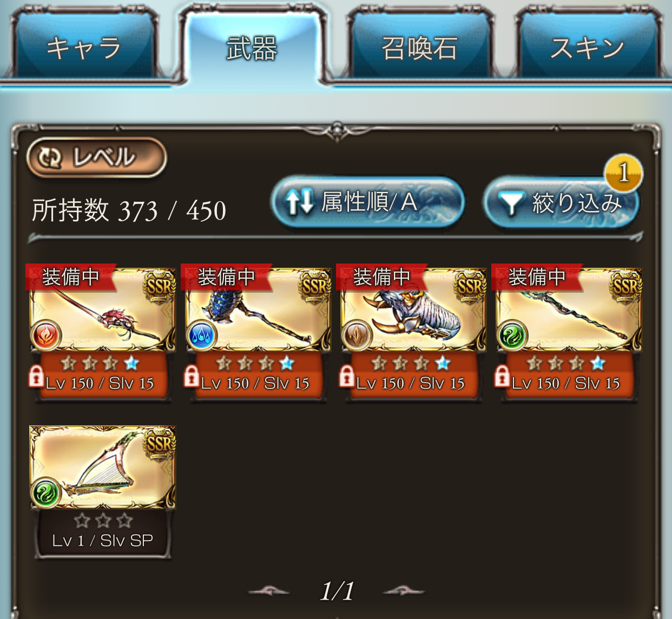Image resolution: width=672 pixels, height=619 pixels.
Task: Click the lock icon on the spear
Action: [36, 377]
